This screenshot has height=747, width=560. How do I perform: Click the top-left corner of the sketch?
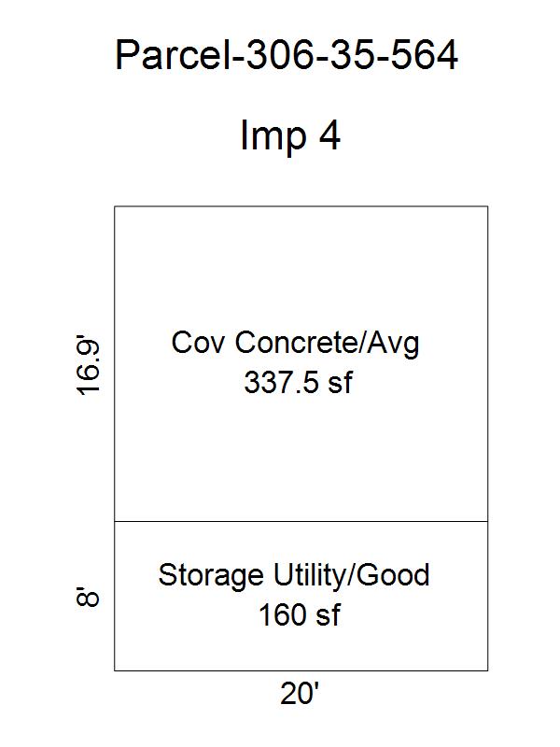coord(114,206)
